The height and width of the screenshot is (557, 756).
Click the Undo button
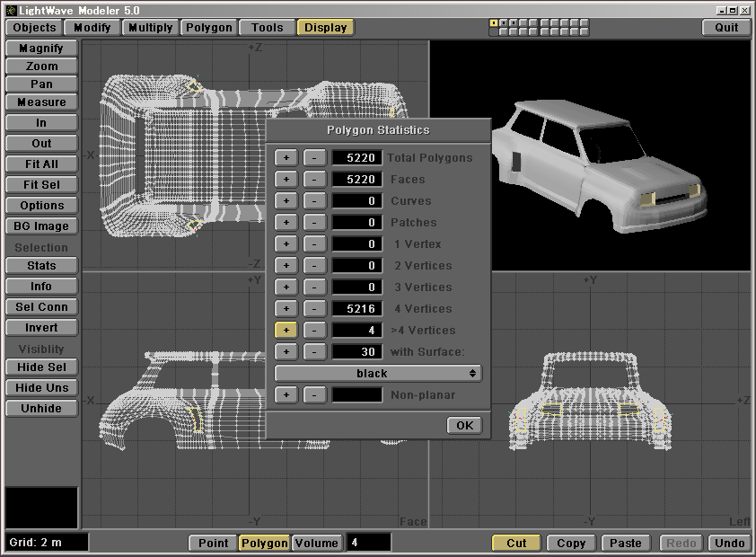click(729, 543)
